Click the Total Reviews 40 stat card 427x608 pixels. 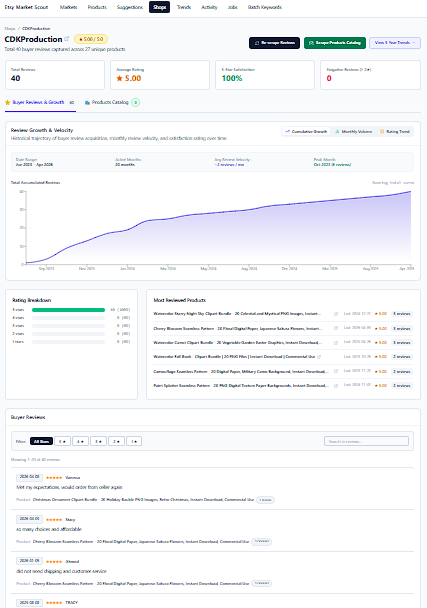pos(55,75)
